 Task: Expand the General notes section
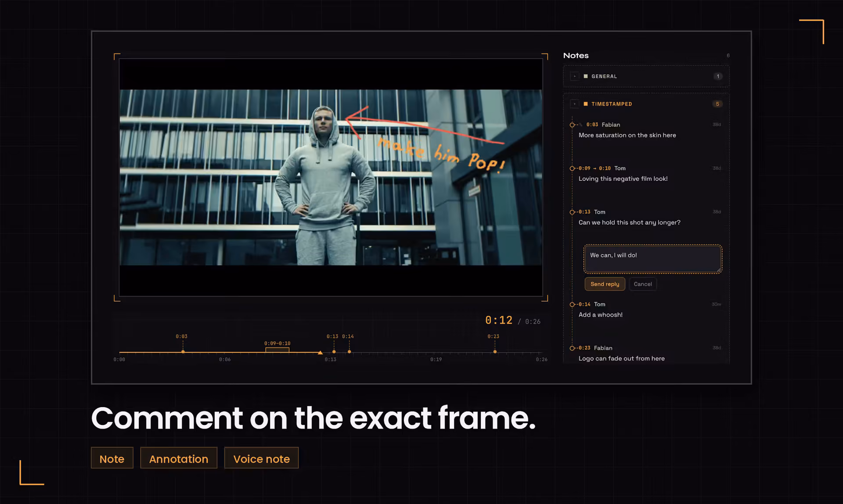pyautogui.click(x=574, y=76)
